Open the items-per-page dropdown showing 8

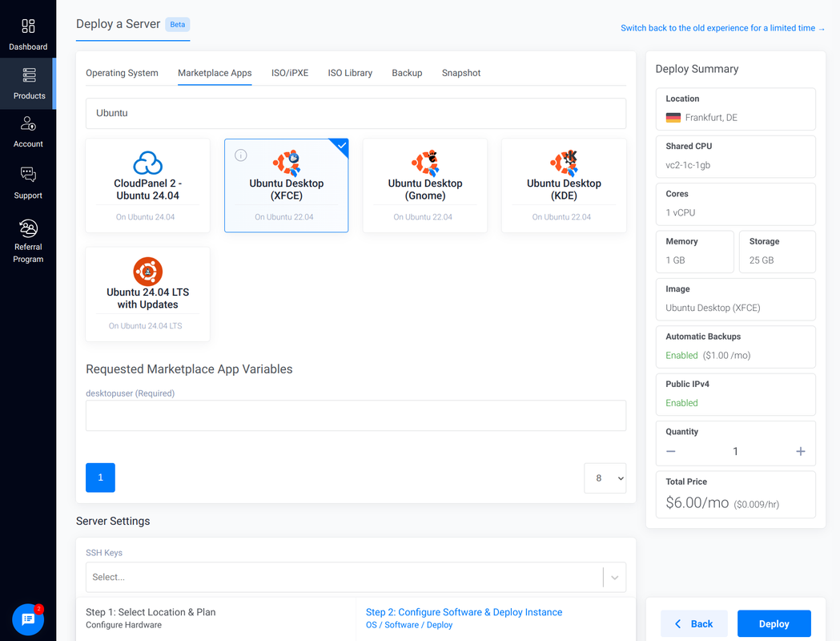click(x=605, y=478)
